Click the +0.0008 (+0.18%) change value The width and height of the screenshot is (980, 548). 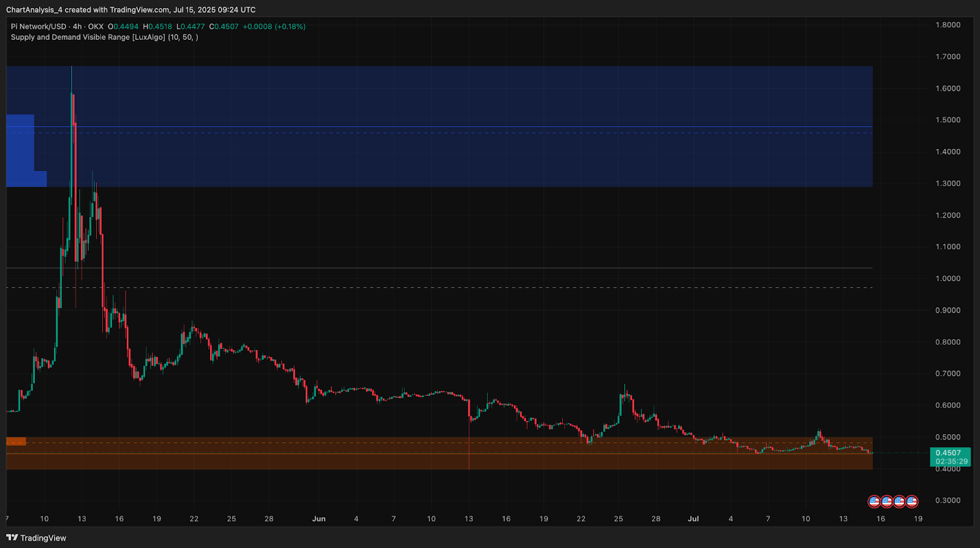pyautogui.click(x=274, y=26)
